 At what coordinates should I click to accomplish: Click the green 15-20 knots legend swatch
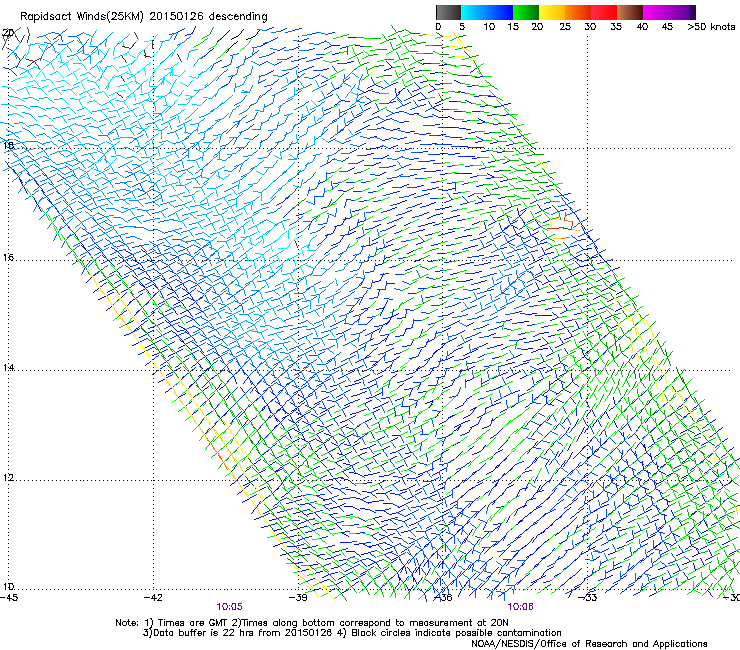[526, 12]
